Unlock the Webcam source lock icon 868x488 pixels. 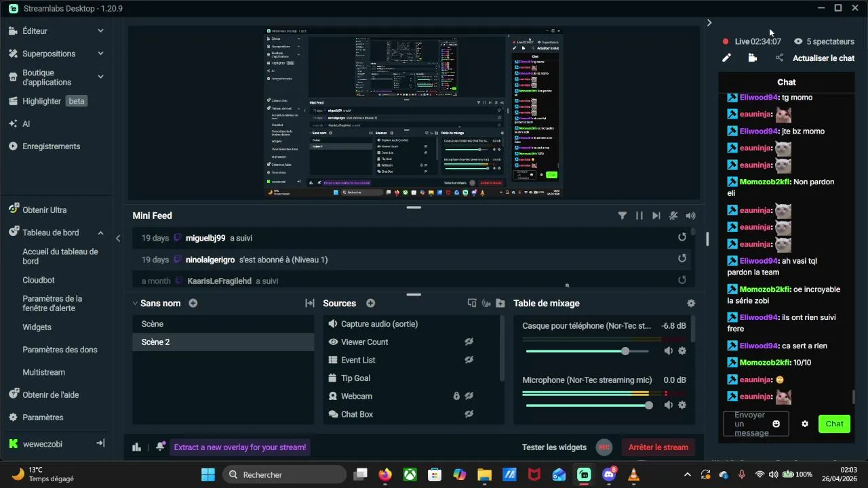(456, 396)
